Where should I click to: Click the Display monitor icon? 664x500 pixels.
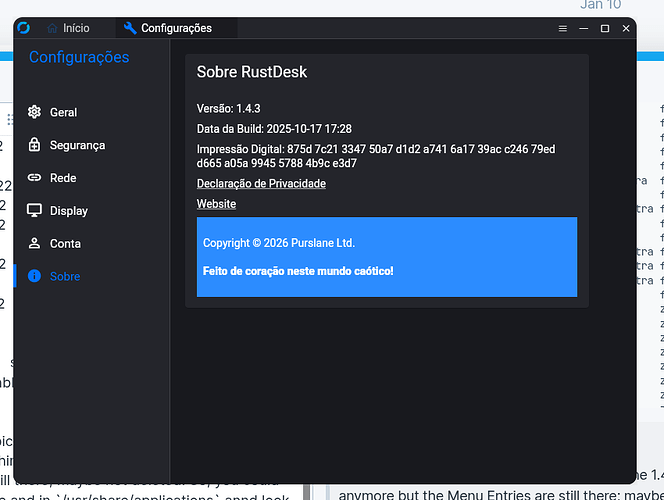[x=34, y=211]
